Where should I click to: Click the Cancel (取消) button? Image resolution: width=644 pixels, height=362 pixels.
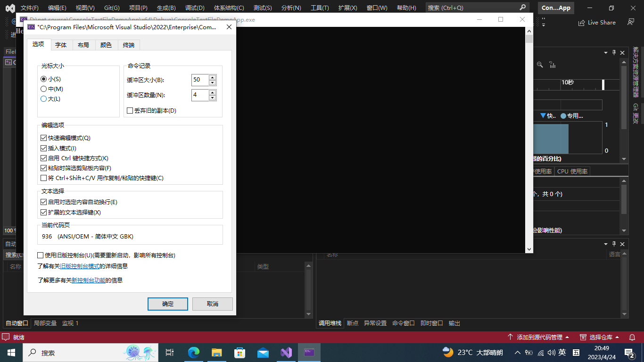tap(213, 304)
